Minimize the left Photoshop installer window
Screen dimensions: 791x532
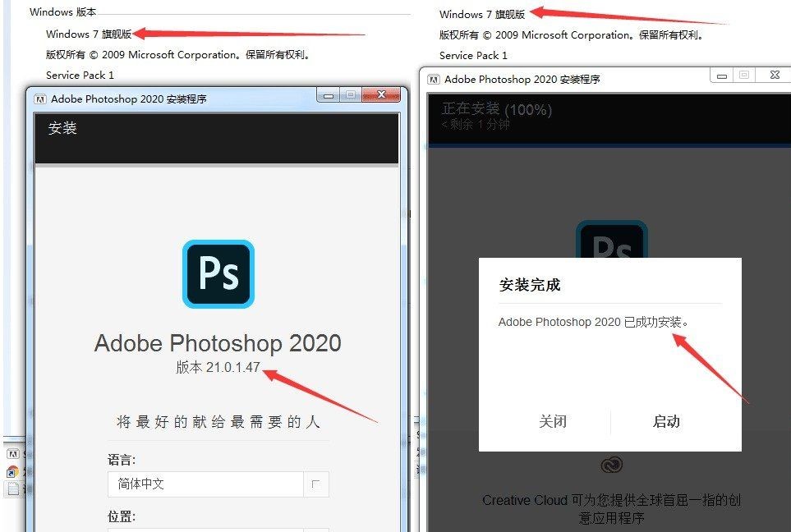tap(329, 94)
